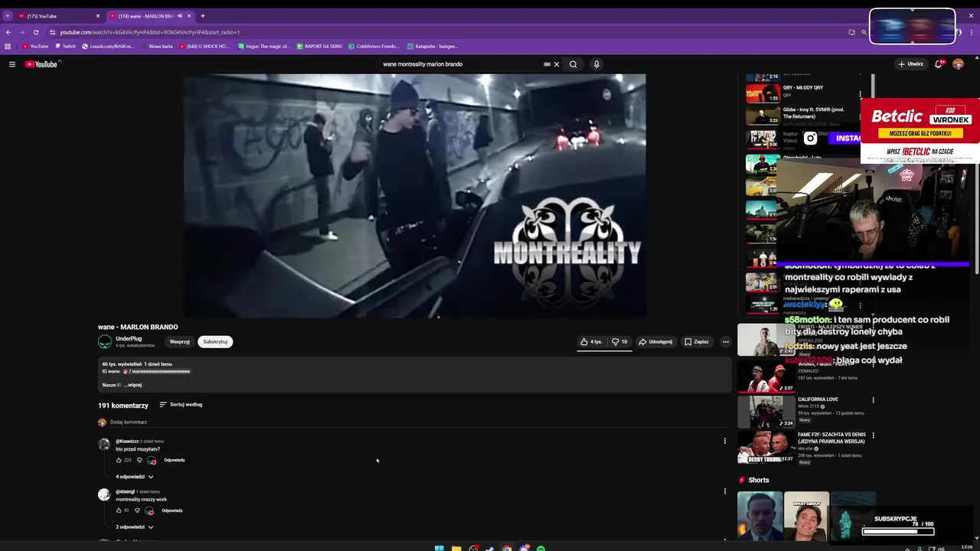Open the Twitch bookmark
Viewport: 980px width, 551px height.
[65, 46]
